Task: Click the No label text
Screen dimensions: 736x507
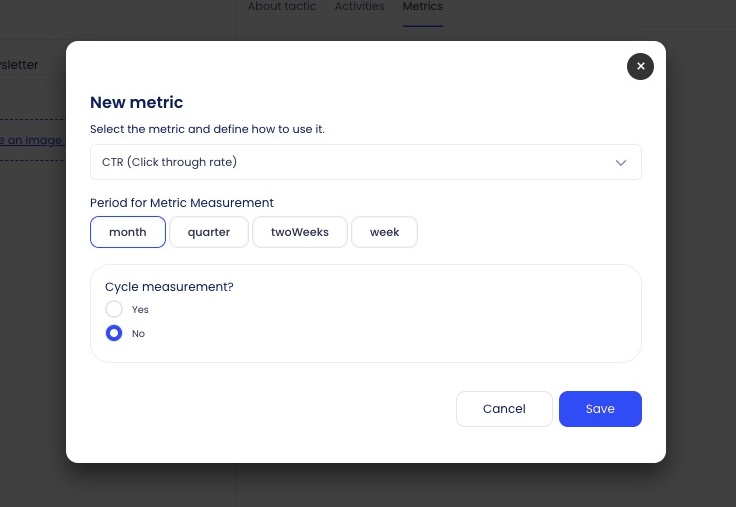Action: (138, 334)
